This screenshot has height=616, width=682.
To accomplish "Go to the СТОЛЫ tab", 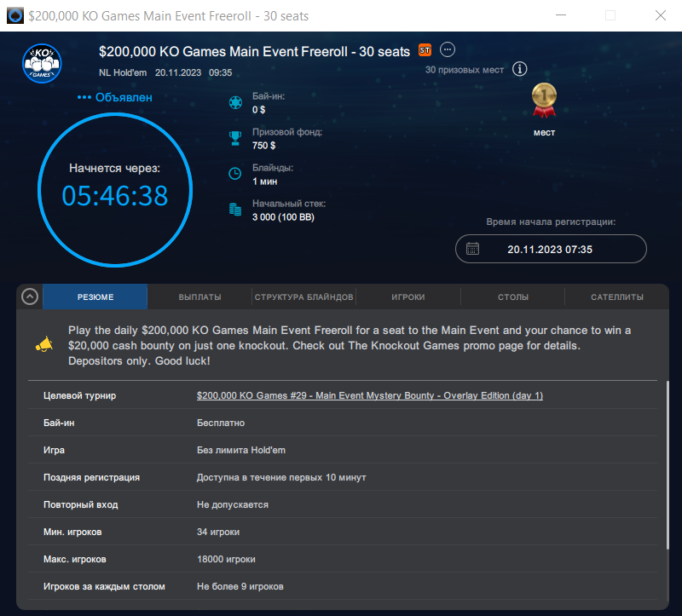I will (512, 297).
